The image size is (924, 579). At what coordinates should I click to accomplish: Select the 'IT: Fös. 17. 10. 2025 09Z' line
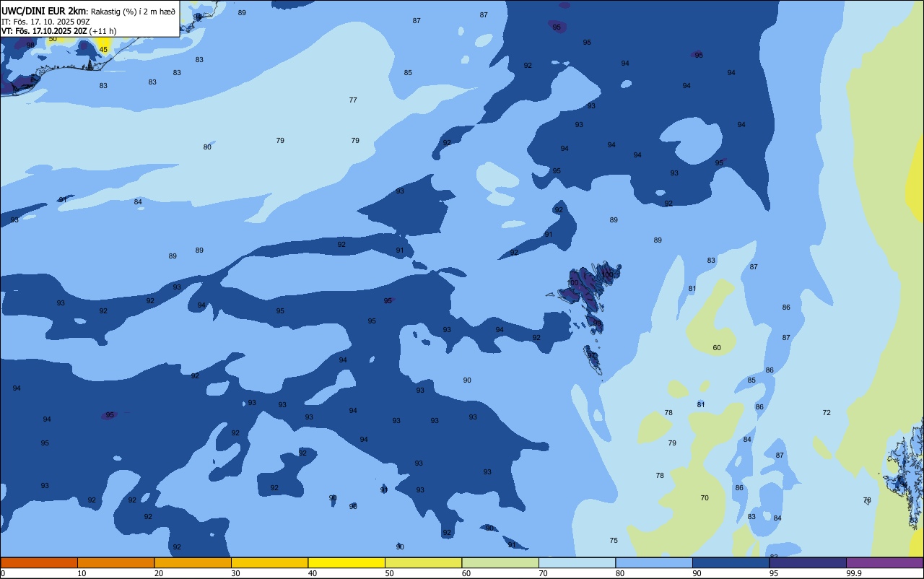coord(45,22)
